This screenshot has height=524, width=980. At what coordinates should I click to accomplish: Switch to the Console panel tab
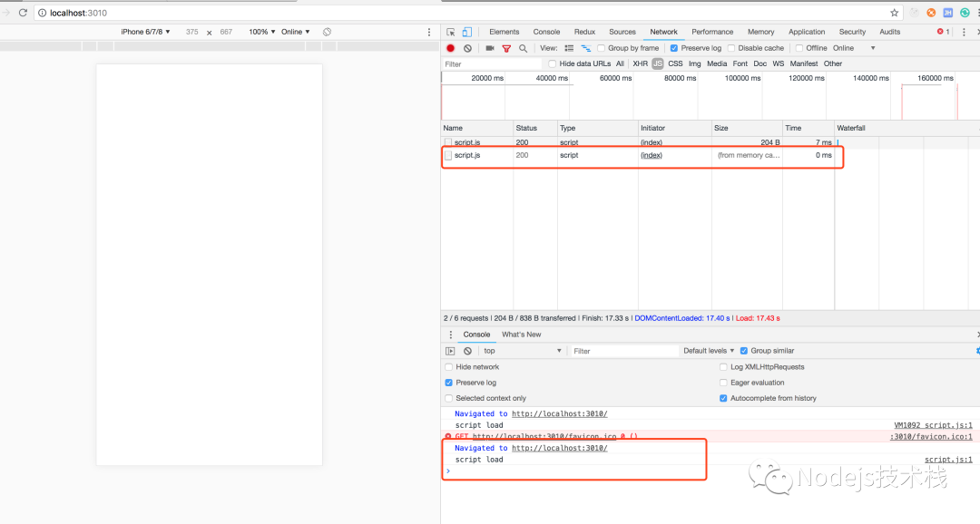(x=546, y=32)
